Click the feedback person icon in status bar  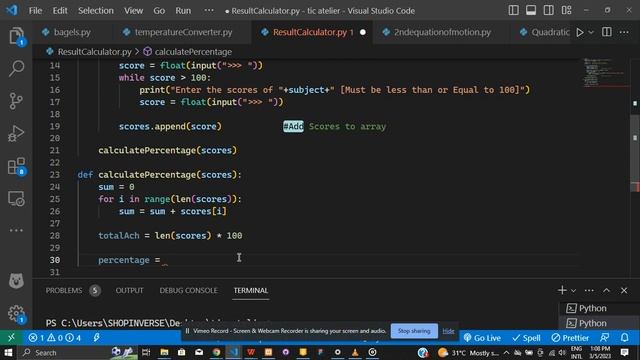[x=604, y=338]
